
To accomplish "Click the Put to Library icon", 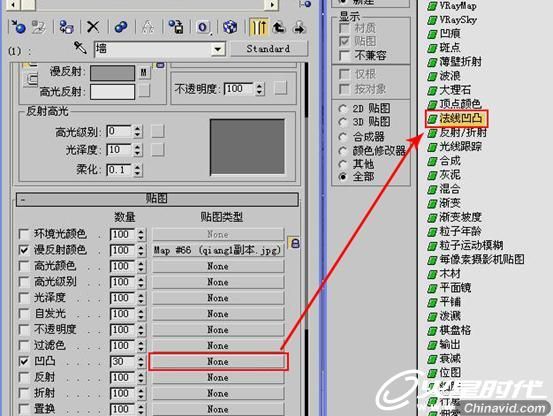I will (176, 27).
